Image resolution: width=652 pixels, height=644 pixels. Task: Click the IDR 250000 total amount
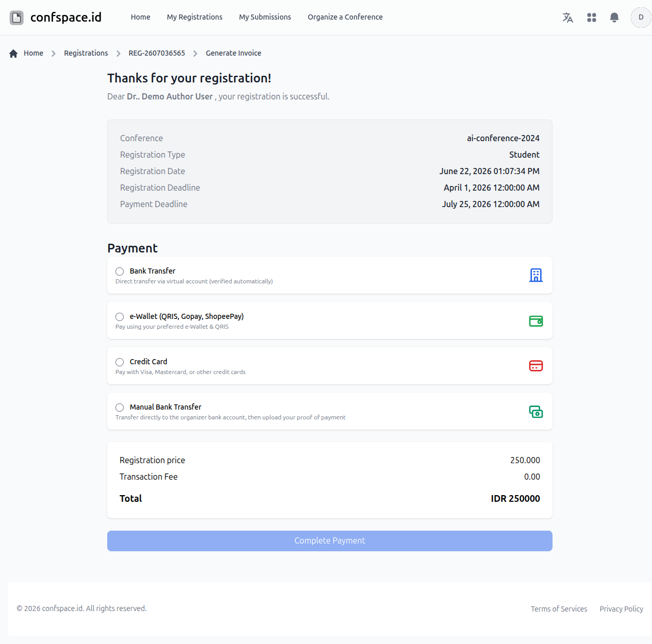(515, 498)
